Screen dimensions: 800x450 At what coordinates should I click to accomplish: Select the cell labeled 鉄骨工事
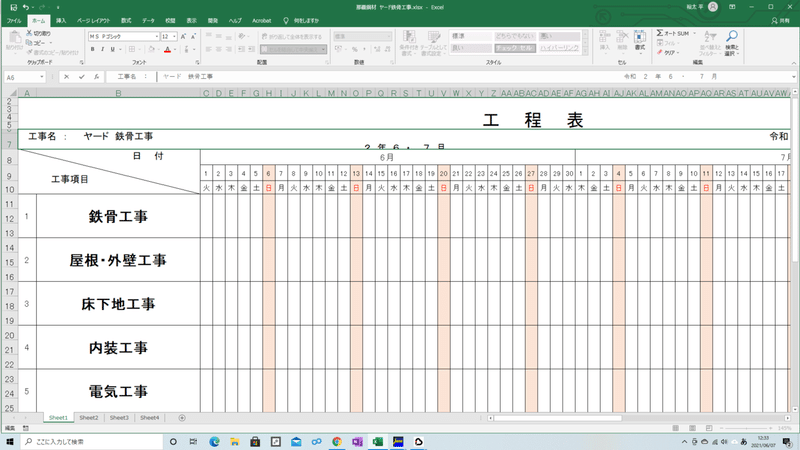[x=118, y=216]
